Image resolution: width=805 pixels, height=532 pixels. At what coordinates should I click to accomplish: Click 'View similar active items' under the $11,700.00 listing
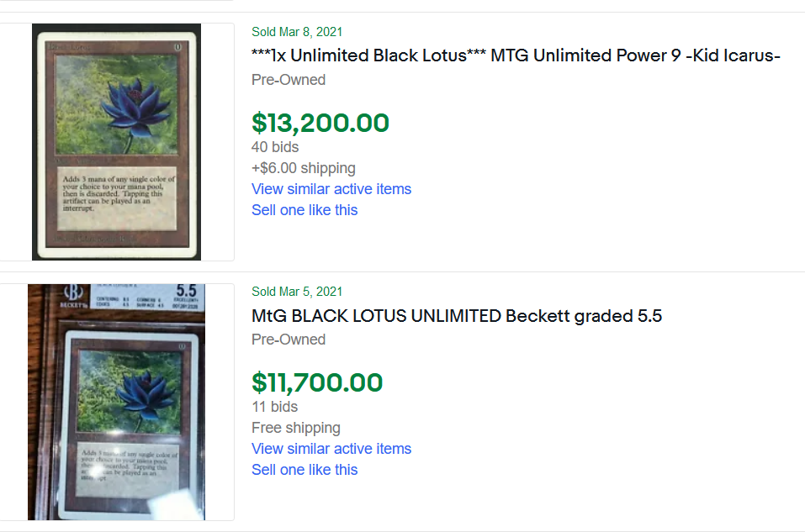click(x=331, y=449)
